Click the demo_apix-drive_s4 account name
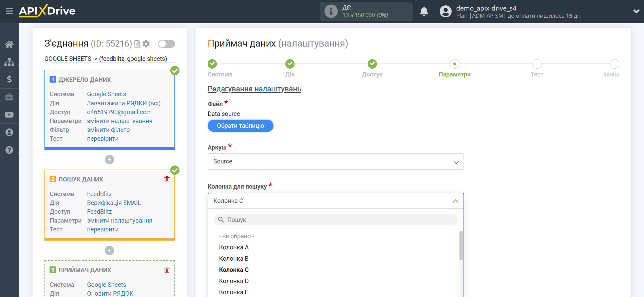Image resolution: width=644 pixels, height=297 pixels. click(x=486, y=8)
